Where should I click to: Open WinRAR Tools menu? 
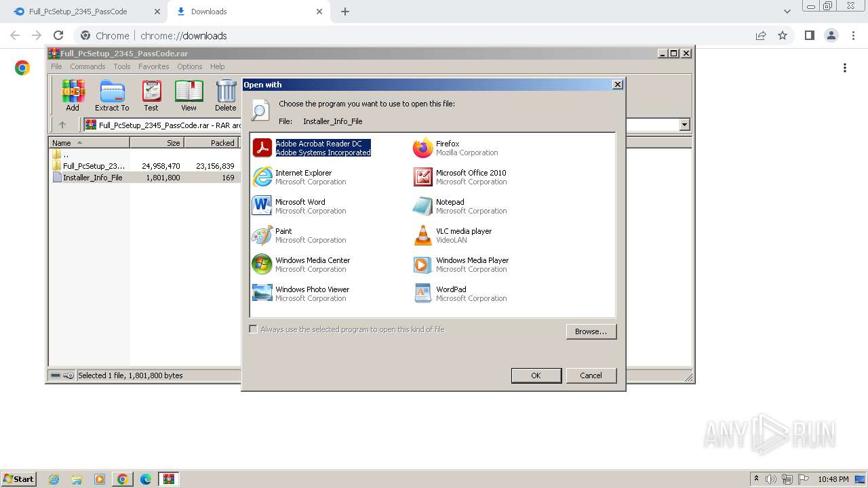pos(122,66)
